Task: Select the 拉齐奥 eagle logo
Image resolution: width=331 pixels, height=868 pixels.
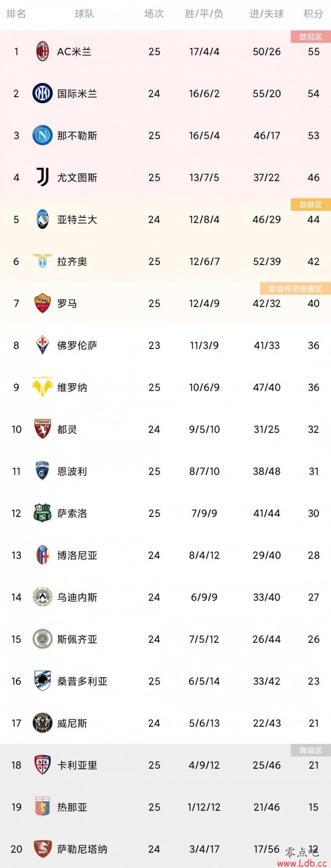Action: click(x=42, y=261)
